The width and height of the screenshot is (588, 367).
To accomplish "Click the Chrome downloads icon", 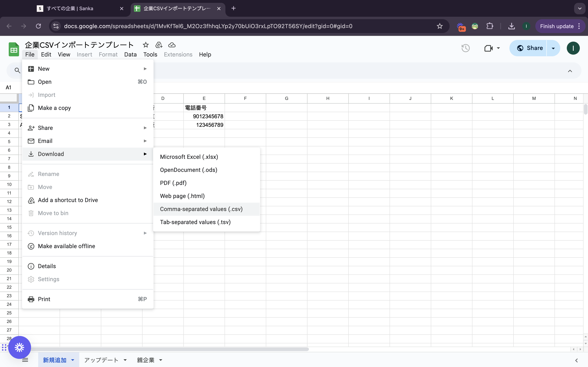I will [x=511, y=26].
